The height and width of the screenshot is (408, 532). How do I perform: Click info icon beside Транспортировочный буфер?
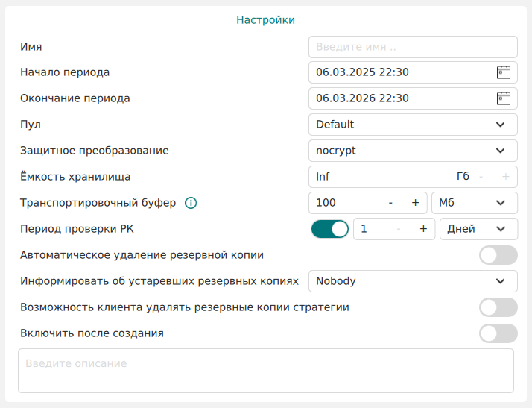point(191,203)
